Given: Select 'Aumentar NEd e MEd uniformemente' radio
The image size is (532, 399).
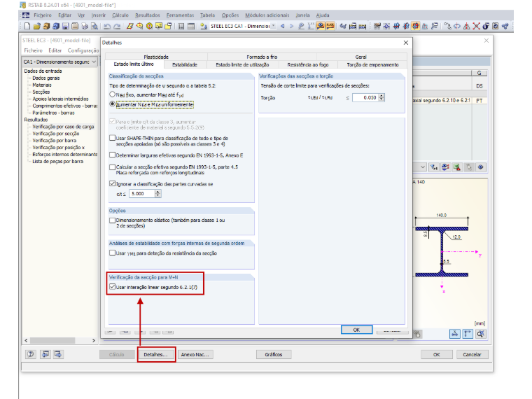Looking at the screenshot, I should (x=112, y=104).
